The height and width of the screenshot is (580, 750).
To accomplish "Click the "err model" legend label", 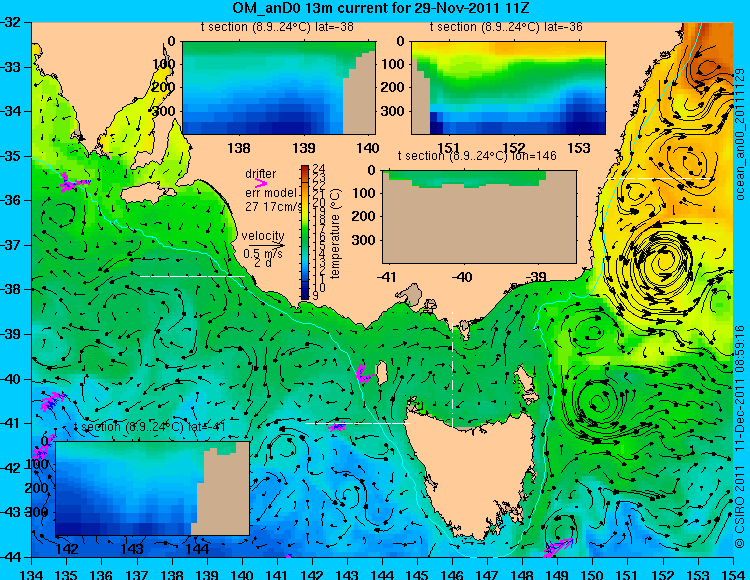I will (271, 193).
